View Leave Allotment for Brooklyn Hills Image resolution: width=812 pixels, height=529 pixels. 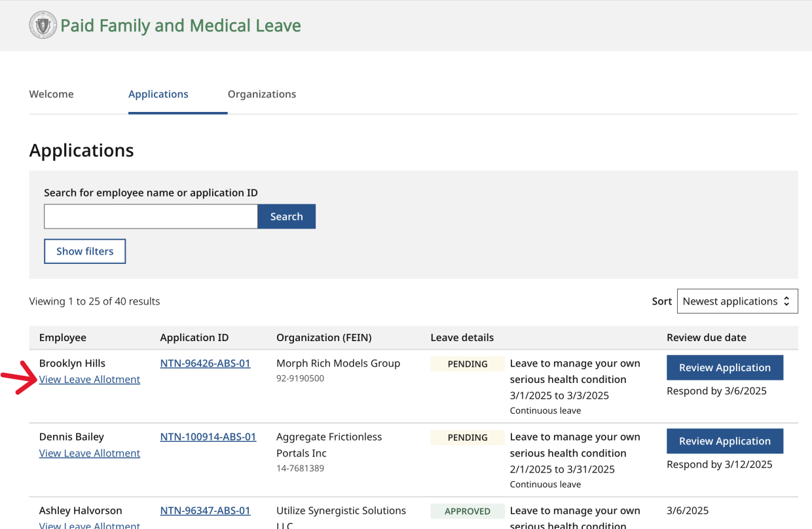[x=90, y=380]
